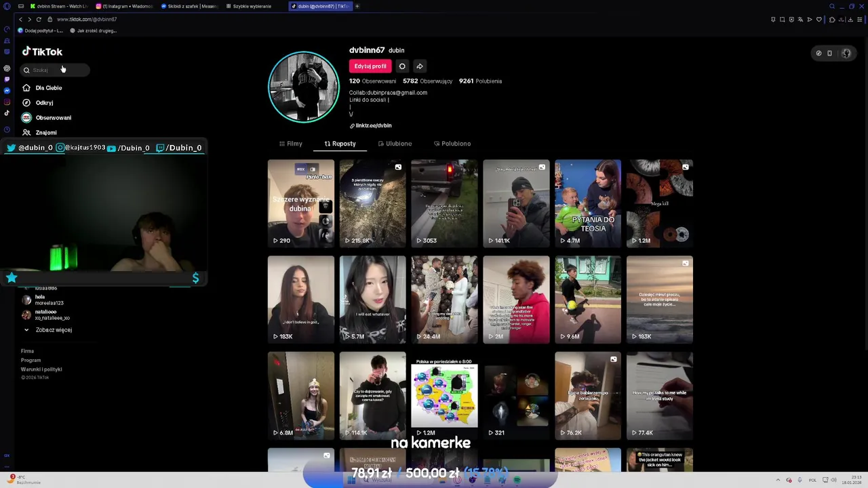Switch to the Reposty tab
The width and height of the screenshot is (868, 488).
point(340,144)
